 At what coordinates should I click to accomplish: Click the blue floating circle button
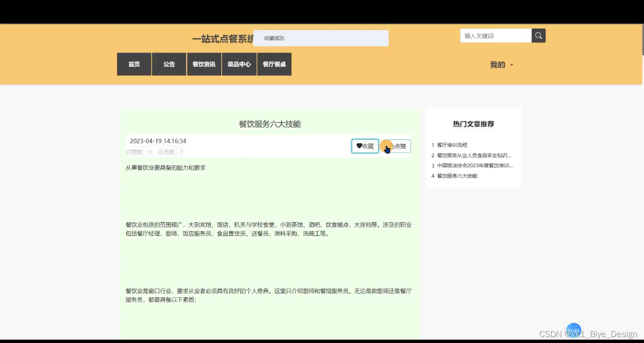(x=574, y=330)
